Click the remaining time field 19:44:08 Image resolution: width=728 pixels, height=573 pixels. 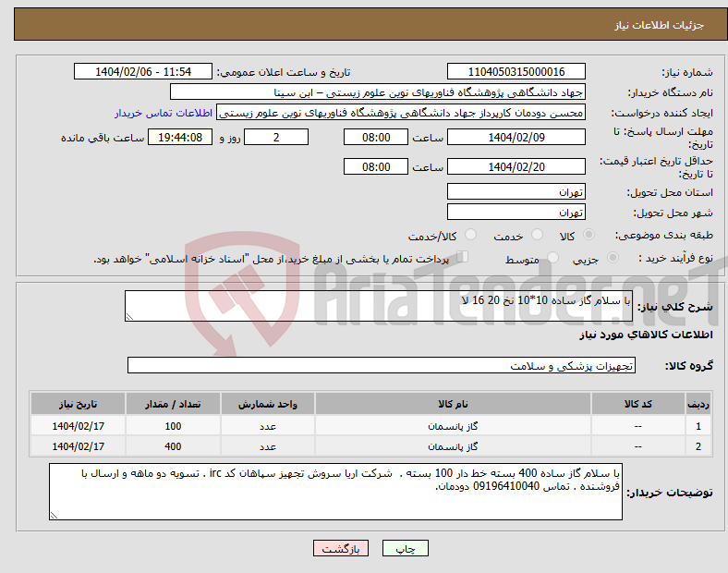180,137
